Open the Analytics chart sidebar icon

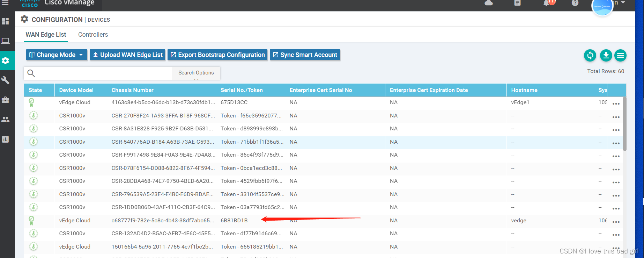[5, 139]
